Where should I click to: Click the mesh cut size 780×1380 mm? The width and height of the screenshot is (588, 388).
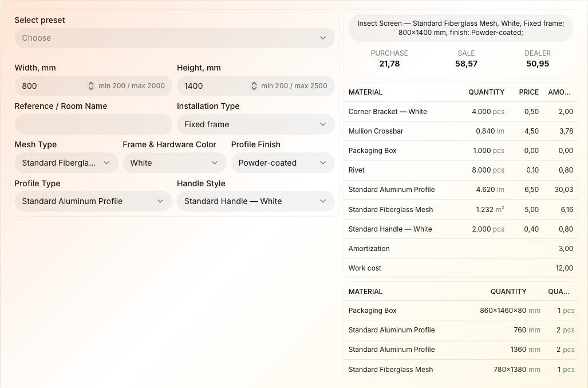pos(517,369)
